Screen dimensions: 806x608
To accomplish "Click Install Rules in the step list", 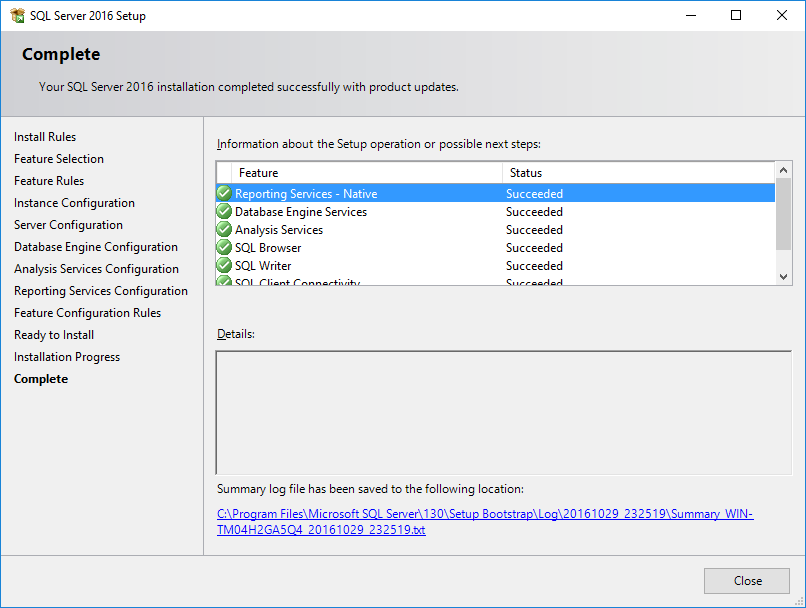I will tap(45, 137).
